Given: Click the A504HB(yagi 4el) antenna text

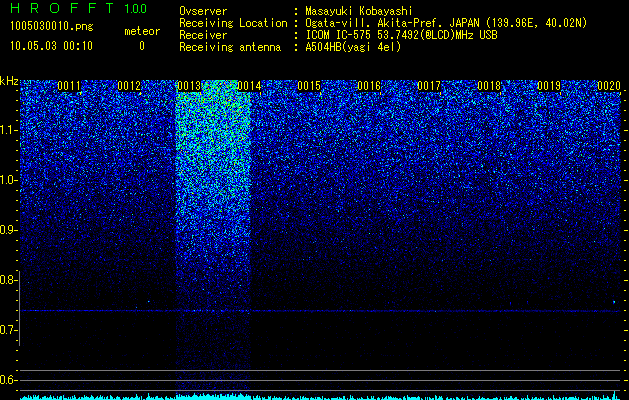Looking at the screenshot, I should 353,47.
